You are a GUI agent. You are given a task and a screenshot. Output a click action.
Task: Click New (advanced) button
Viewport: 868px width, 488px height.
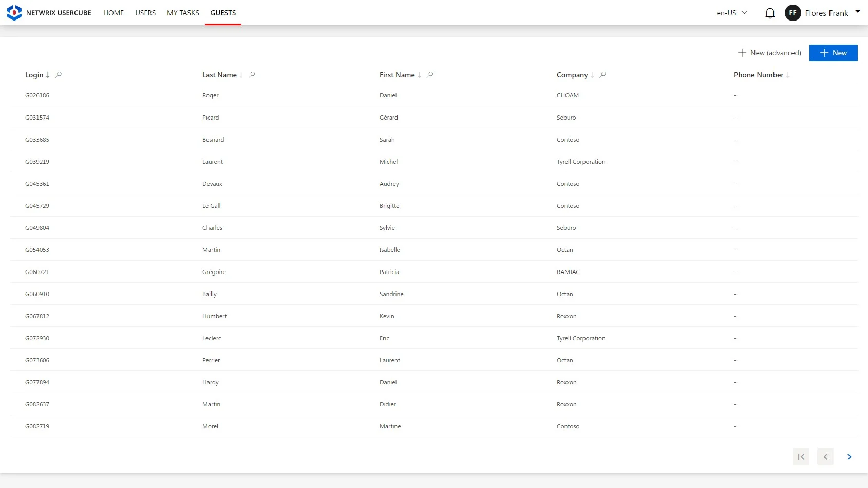769,53
